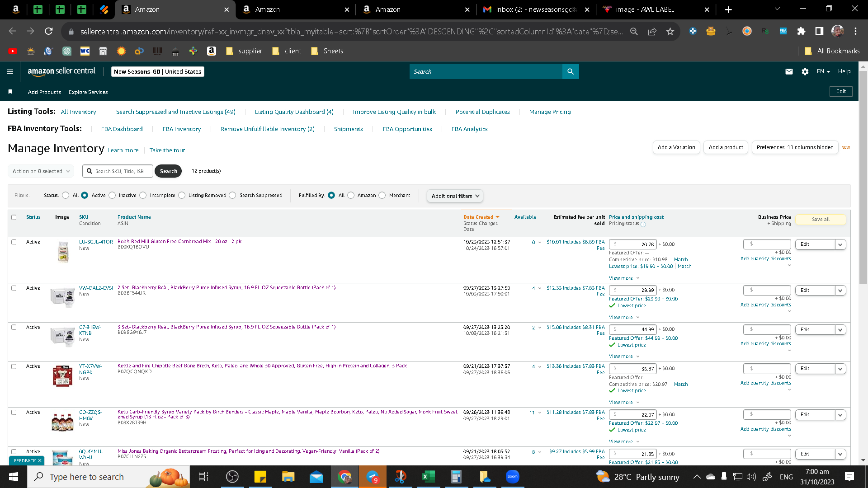Open the Action on 0 selected dropdown
868x488 pixels.
[x=41, y=171]
